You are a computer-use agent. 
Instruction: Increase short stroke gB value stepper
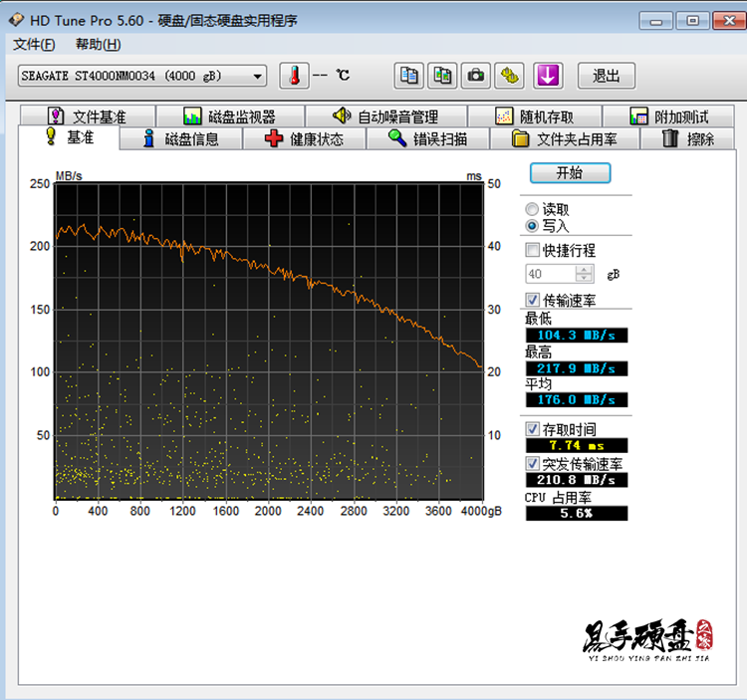584,270
